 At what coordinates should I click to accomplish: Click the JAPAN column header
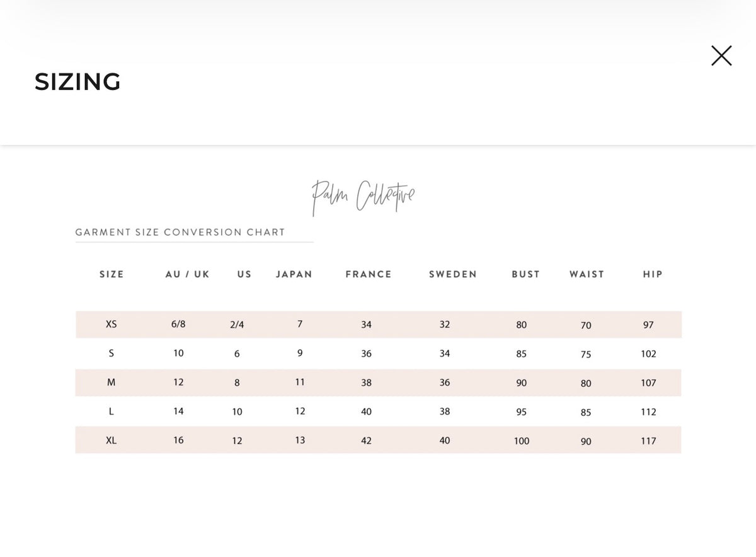pyautogui.click(x=294, y=274)
